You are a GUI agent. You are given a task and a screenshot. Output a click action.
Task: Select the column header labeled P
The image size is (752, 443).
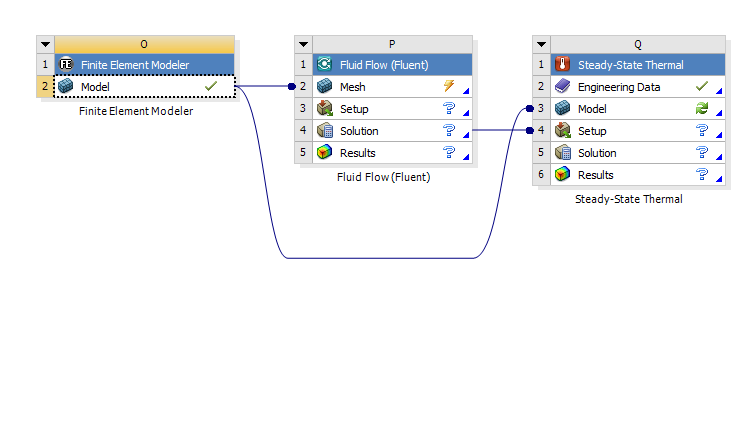tap(392, 45)
